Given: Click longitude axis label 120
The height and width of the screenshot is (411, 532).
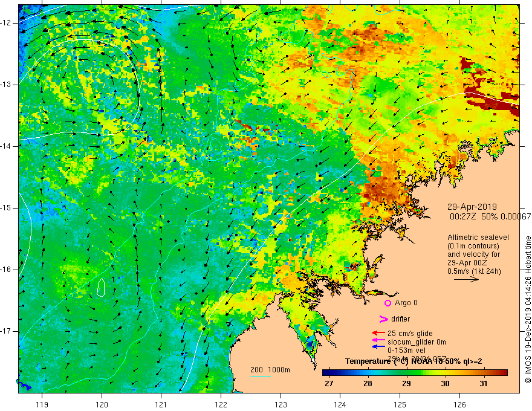Looking at the screenshot, I should click(x=102, y=404).
